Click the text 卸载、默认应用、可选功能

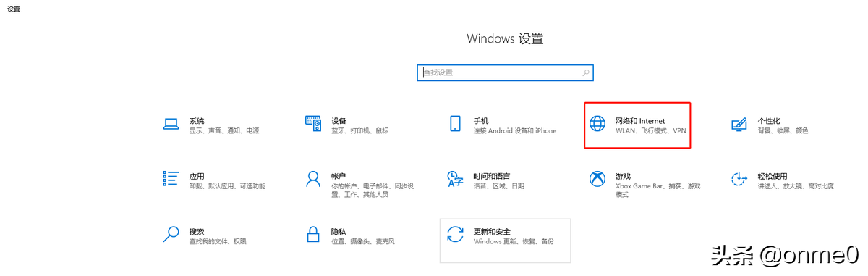[227, 186]
